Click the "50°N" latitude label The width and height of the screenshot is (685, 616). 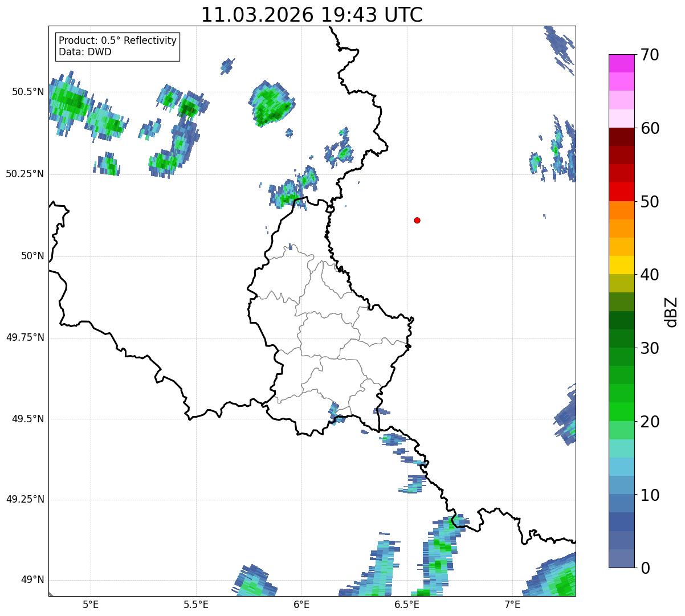point(32,256)
